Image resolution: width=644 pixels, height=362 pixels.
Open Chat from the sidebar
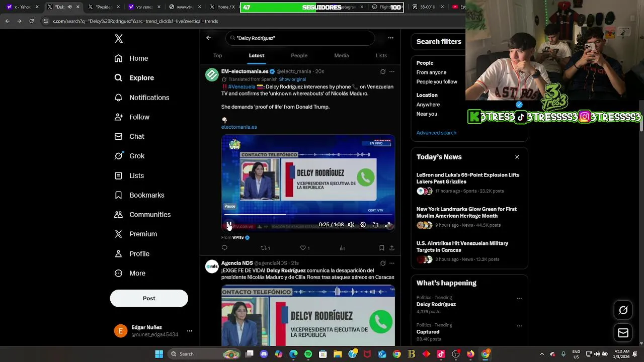click(129, 136)
